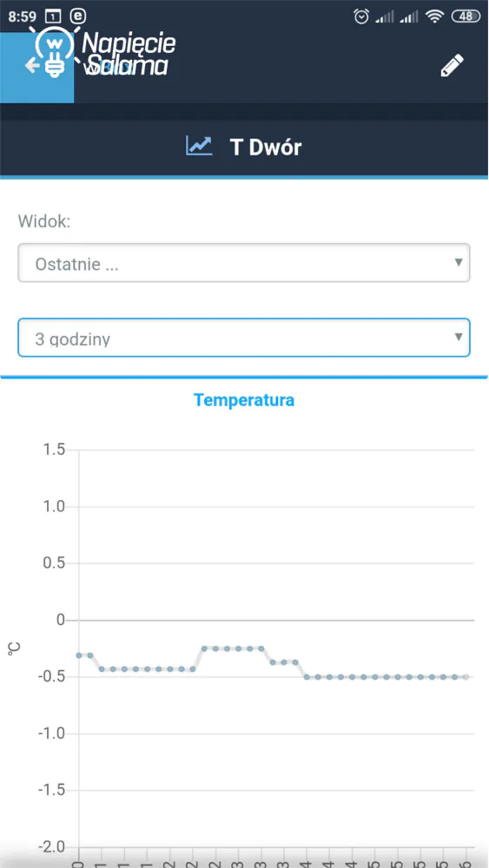Tap the battery indicator showing 48
Image resolution: width=489 pixels, height=868 pixels.
click(x=466, y=16)
